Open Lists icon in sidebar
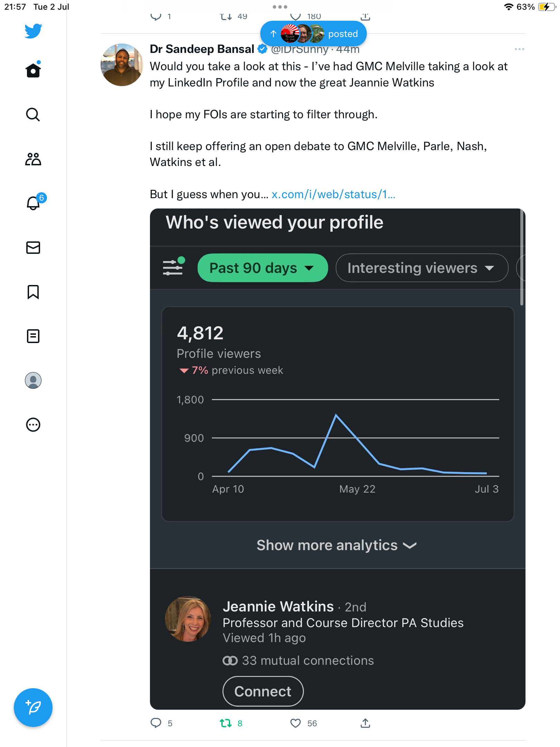 (x=33, y=336)
